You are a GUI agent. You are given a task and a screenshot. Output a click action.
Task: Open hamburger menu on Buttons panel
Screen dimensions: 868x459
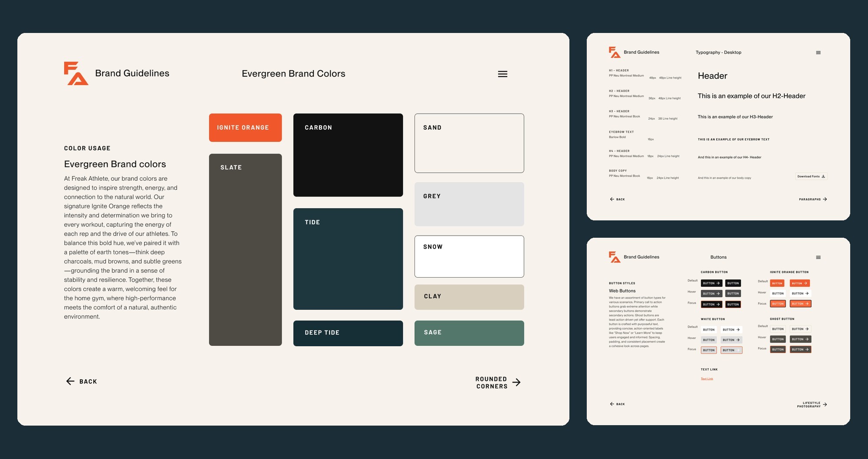tap(818, 257)
